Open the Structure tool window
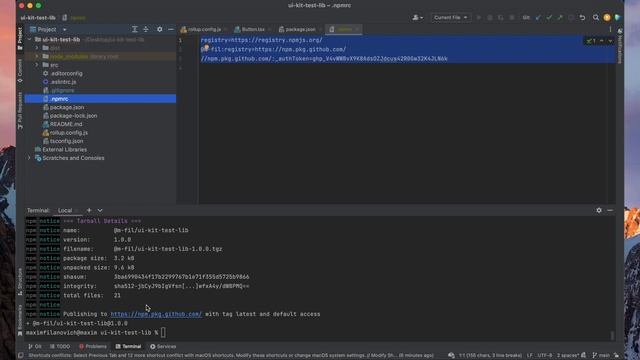This screenshot has height=360, width=640. coord(20,281)
